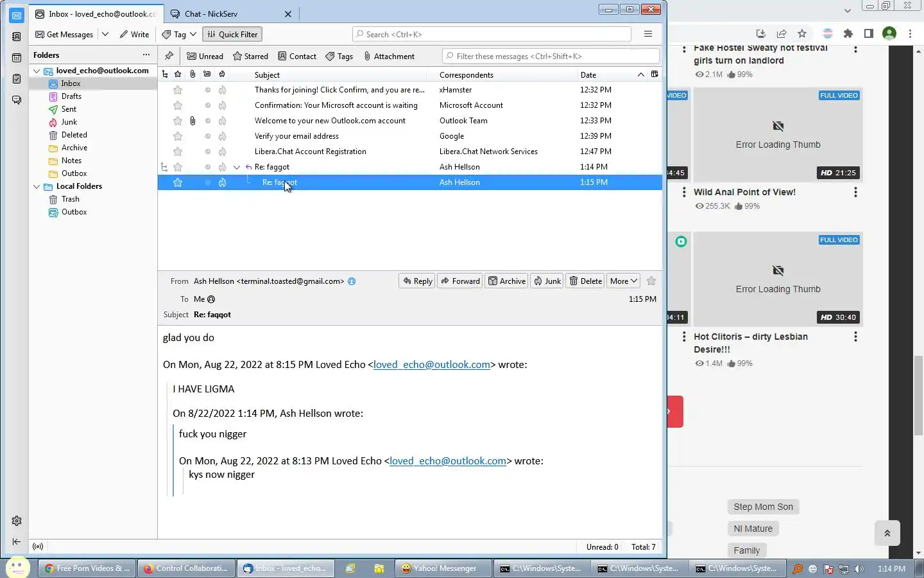Click the online status icon in status bar
Screen dimensions: 924x578
coord(38,547)
